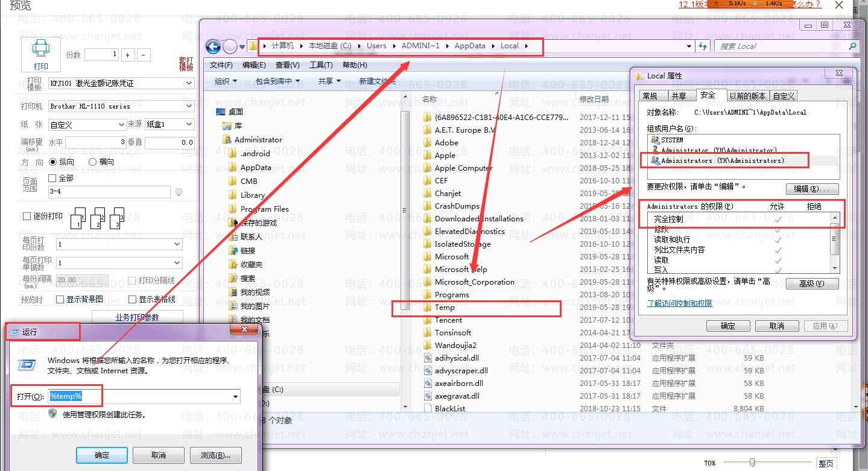Click the Administrator user folder icon

click(227, 139)
